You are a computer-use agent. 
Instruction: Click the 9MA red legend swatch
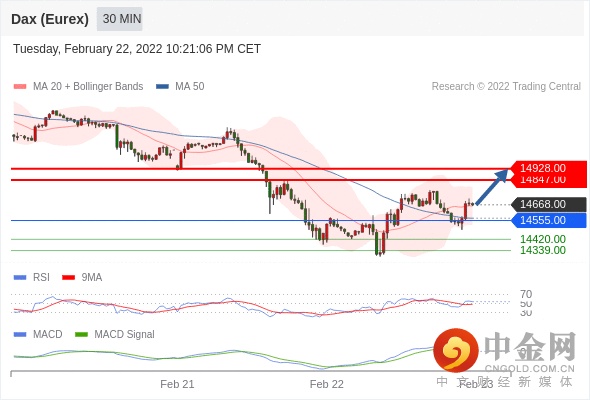coord(68,278)
